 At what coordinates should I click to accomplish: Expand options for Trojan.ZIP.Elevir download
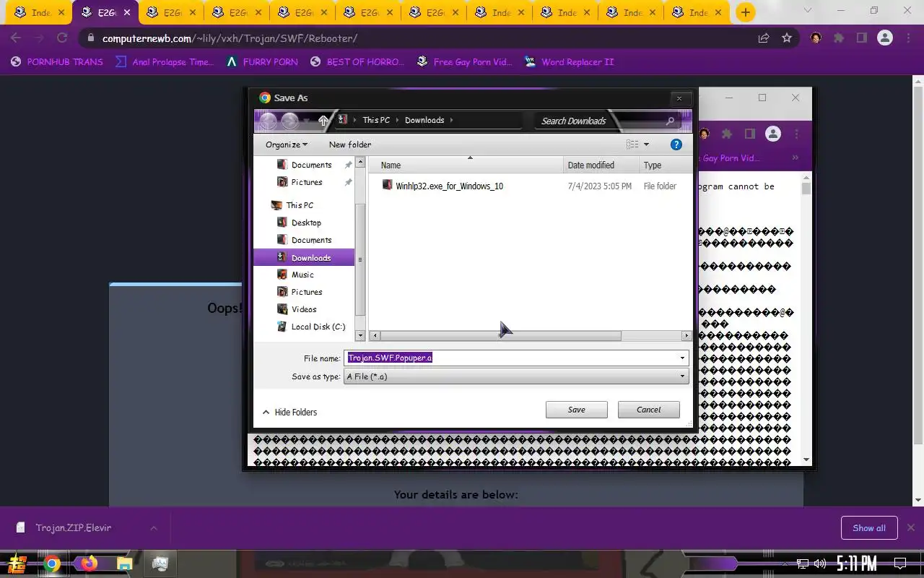154,528
